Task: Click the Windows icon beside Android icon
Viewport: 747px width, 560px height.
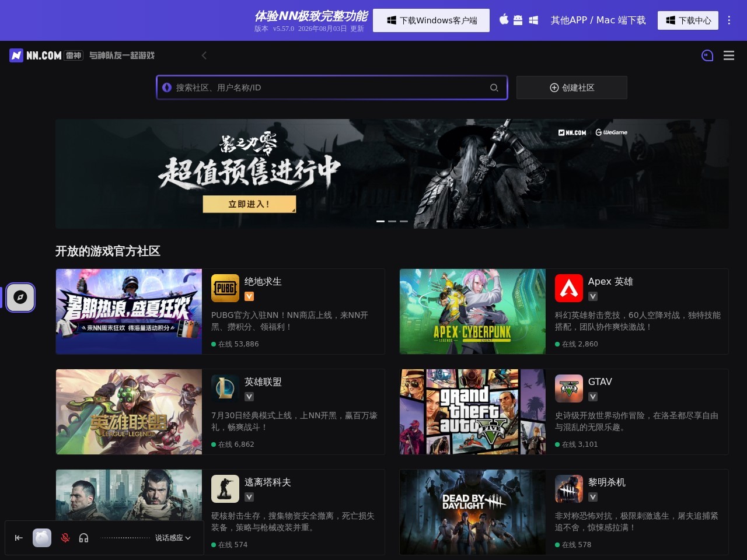Action: pyautogui.click(x=533, y=20)
